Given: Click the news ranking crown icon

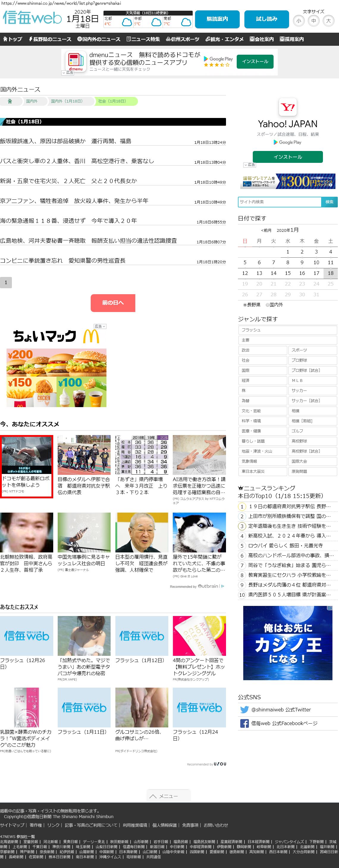Looking at the screenshot, I should pos(241,488).
